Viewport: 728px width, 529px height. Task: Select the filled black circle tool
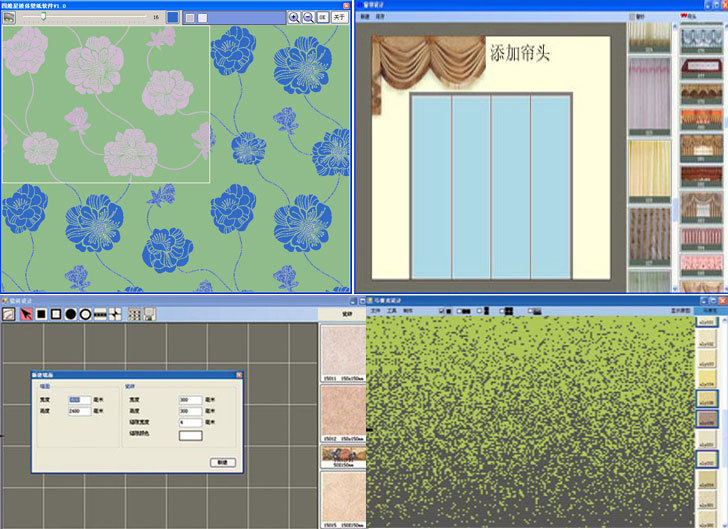pyautogui.click(x=71, y=314)
